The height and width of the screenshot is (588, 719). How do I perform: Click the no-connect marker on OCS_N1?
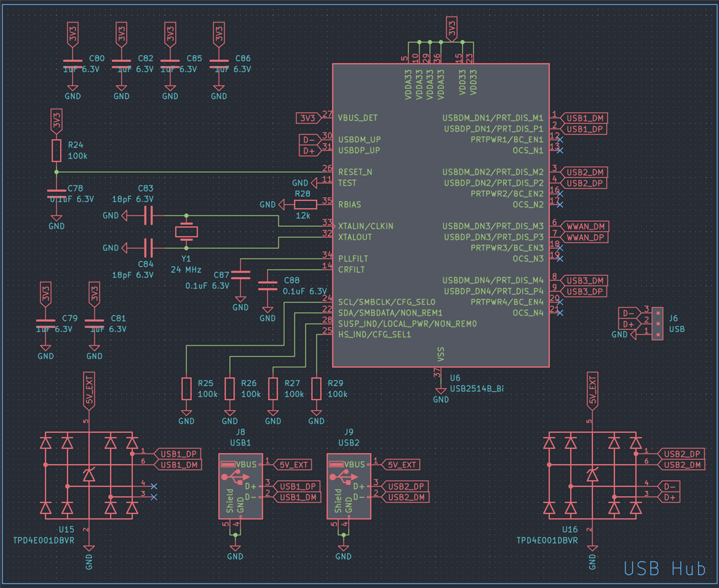[x=560, y=150]
